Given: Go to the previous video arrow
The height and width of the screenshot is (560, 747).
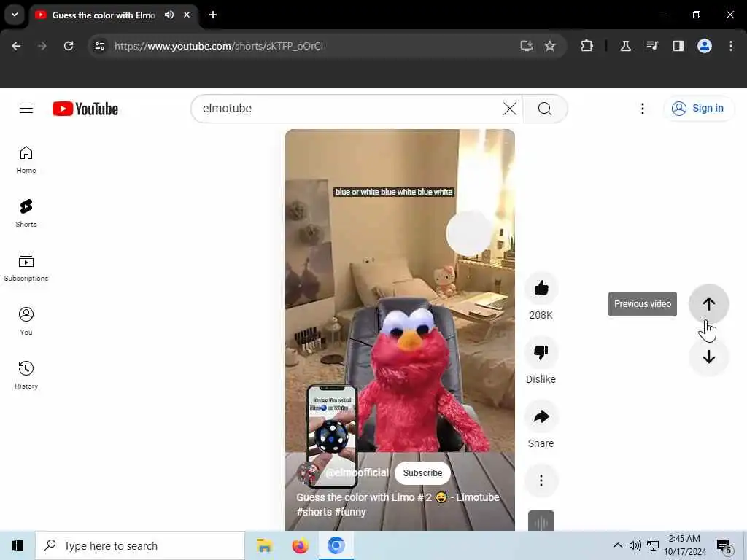Looking at the screenshot, I should tap(708, 304).
